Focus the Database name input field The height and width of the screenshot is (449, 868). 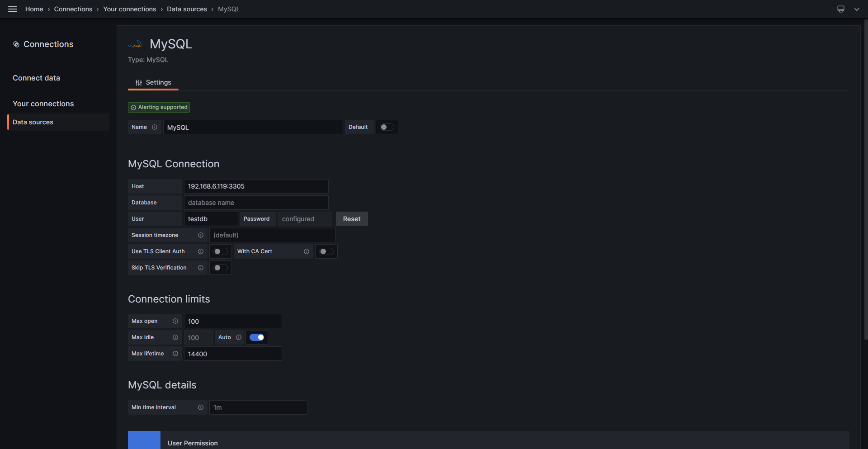click(256, 203)
